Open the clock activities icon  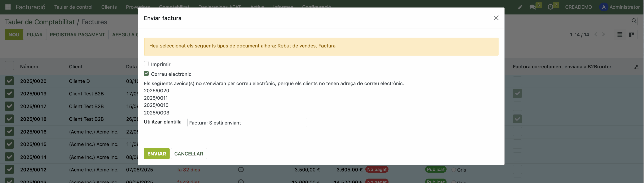[550, 7]
